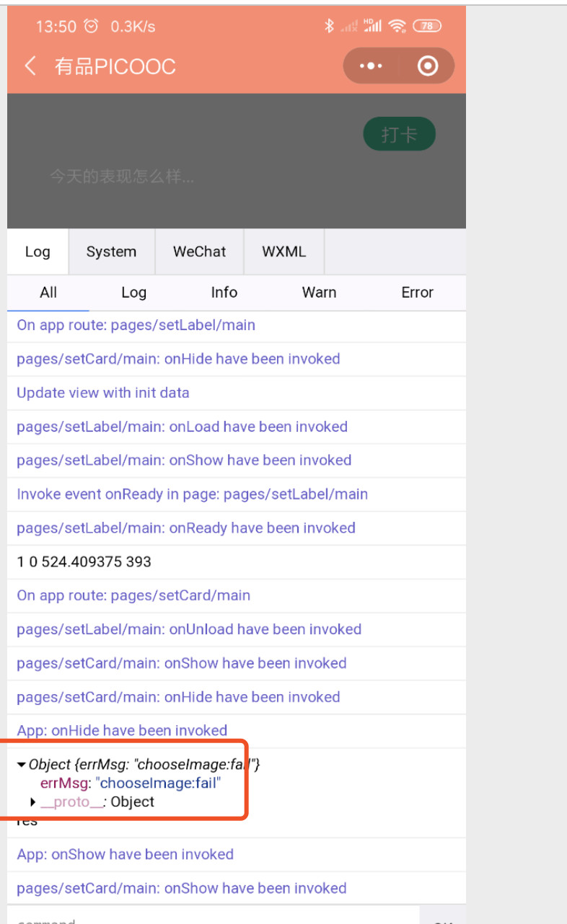567x924 pixels.
Task: Collapse the chooseImage:fail Object entry
Action: (22, 765)
